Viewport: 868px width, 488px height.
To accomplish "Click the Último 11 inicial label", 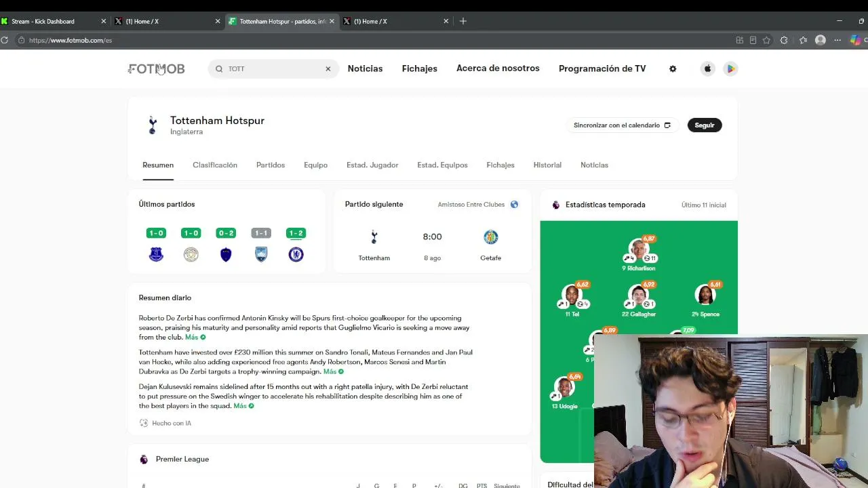I will [704, 205].
